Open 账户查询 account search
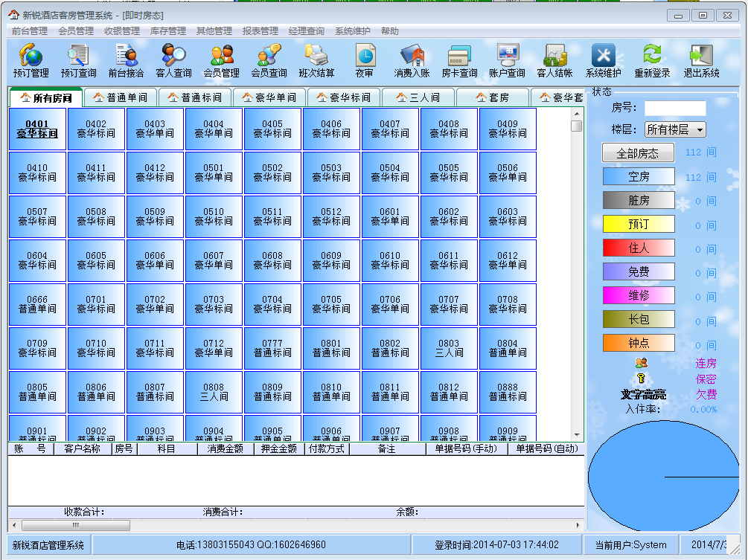Viewport: 748px width, 560px height. [x=507, y=60]
